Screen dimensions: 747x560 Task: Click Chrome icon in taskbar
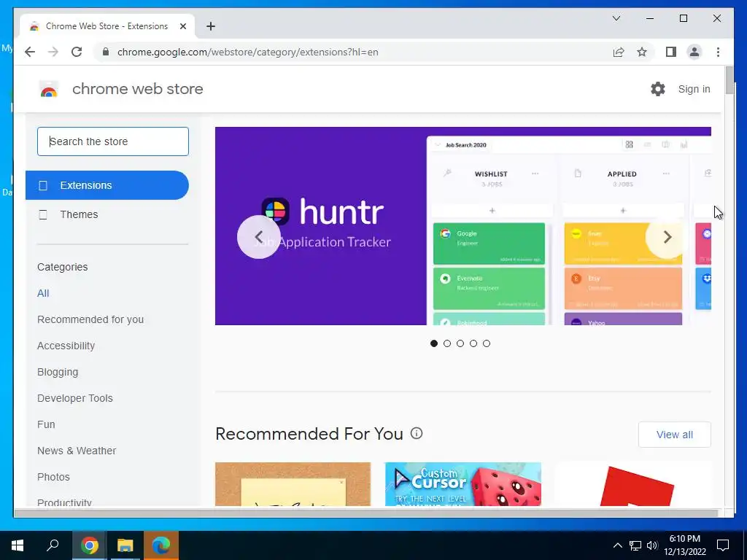pyautogui.click(x=89, y=545)
